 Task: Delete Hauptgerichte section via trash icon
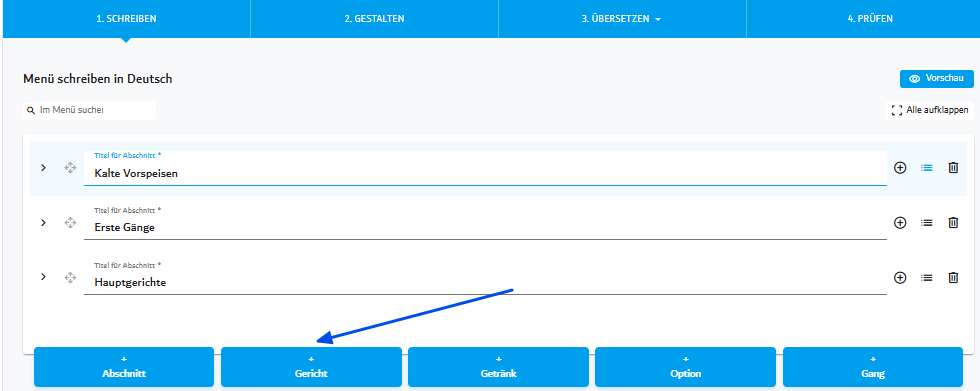point(953,277)
